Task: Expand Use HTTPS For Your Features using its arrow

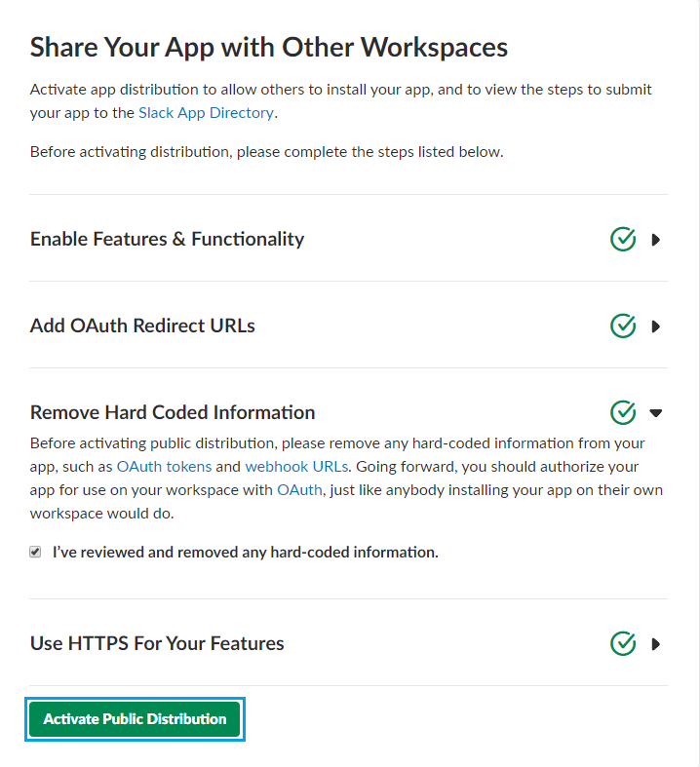Action: click(656, 644)
